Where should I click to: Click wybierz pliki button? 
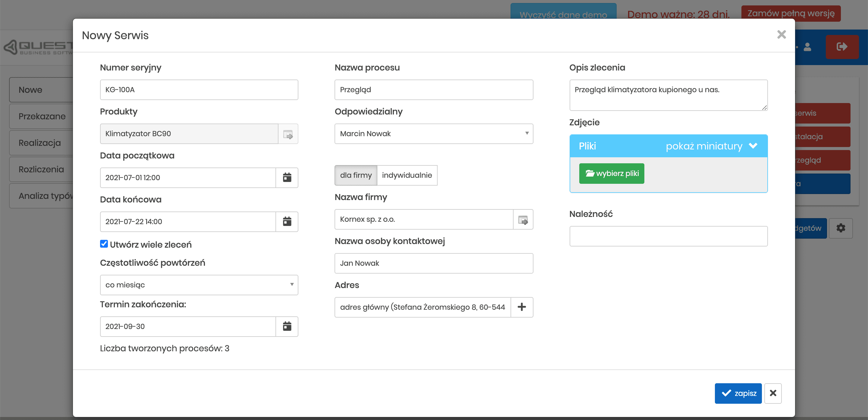pos(612,174)
